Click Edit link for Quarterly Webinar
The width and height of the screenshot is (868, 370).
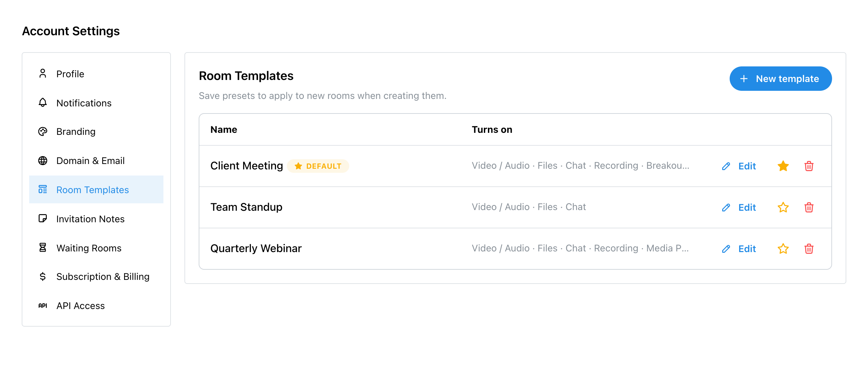coord(747,249)
